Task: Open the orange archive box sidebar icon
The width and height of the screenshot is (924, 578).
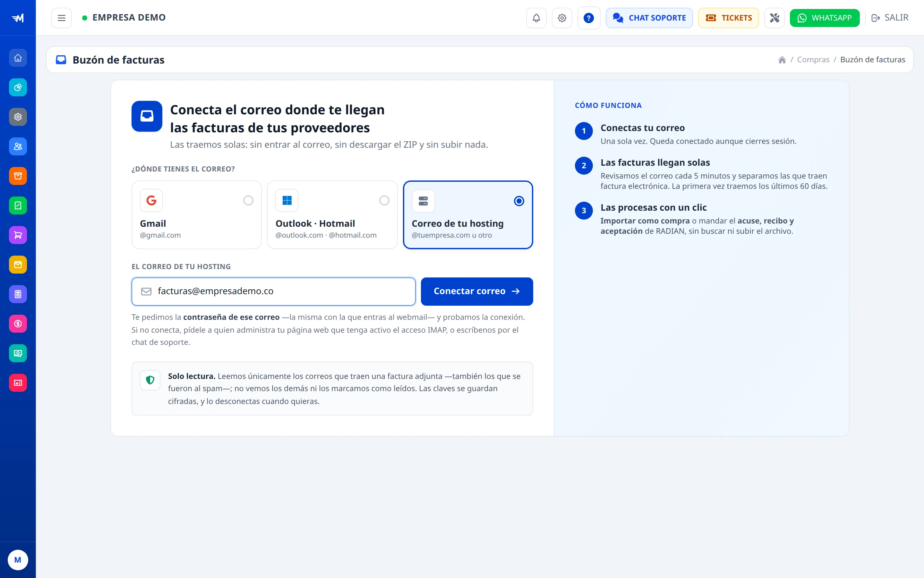Action: click(x=18, y=176)
